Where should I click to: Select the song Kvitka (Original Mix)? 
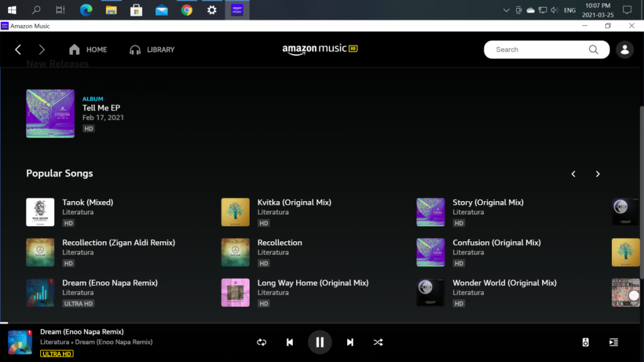[x=294, y=202]
